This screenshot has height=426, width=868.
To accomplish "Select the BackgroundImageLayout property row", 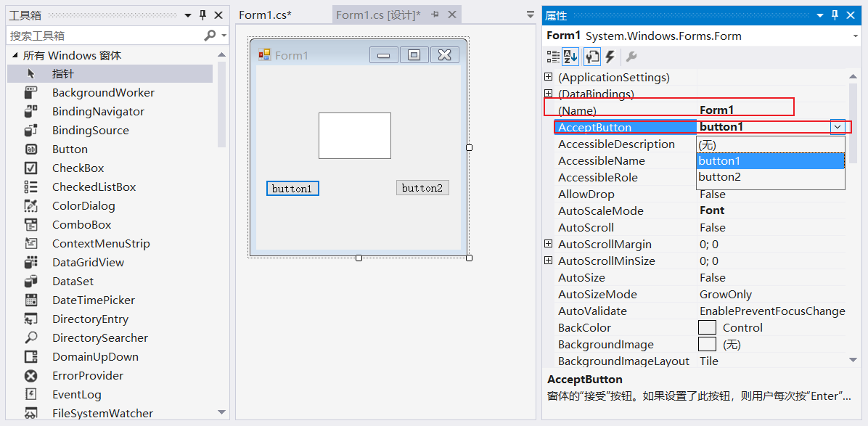I will click(700, 361).
